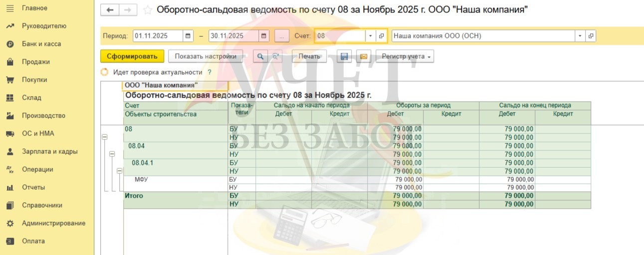Send report by email envelope icon
The width and height of the screenshot is (644, 255).
364,56
